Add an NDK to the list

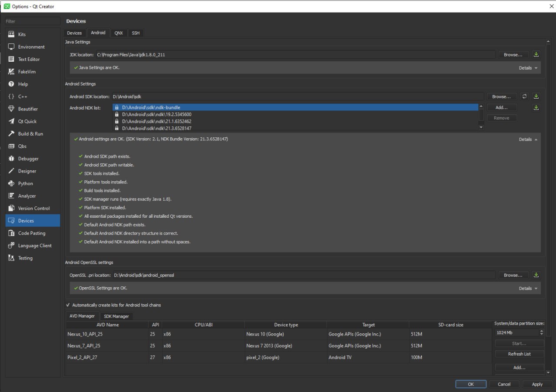tap(502, 107)
